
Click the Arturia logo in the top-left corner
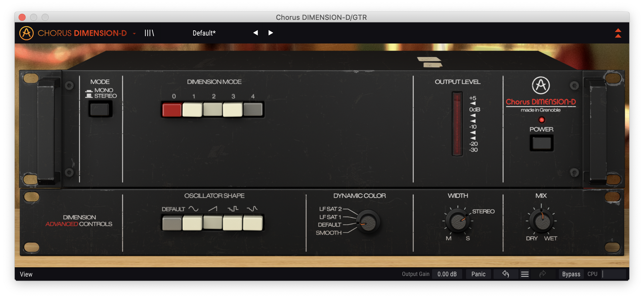pyautogui.click(x=27, y=33)
